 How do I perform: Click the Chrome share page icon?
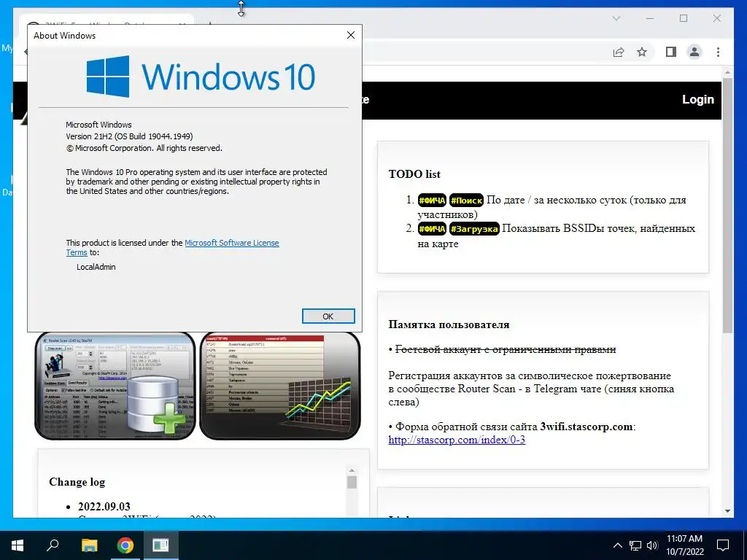(619, 52)
